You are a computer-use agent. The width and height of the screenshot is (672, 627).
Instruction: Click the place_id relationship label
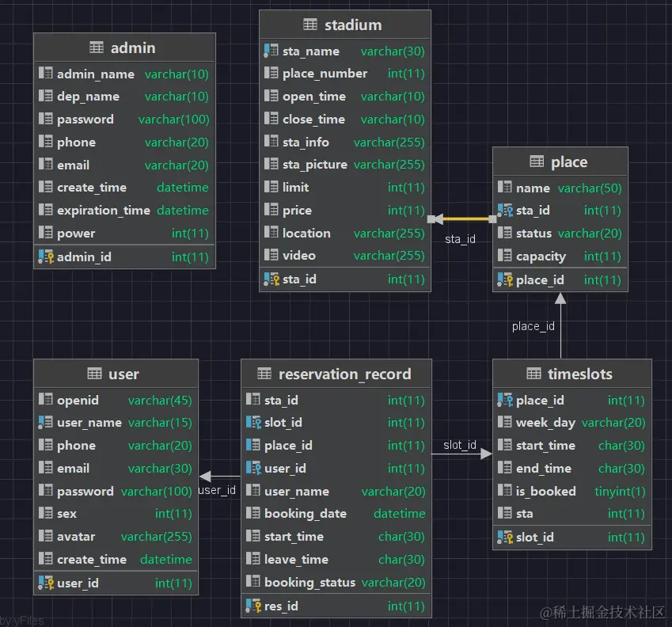coord(533,327)
